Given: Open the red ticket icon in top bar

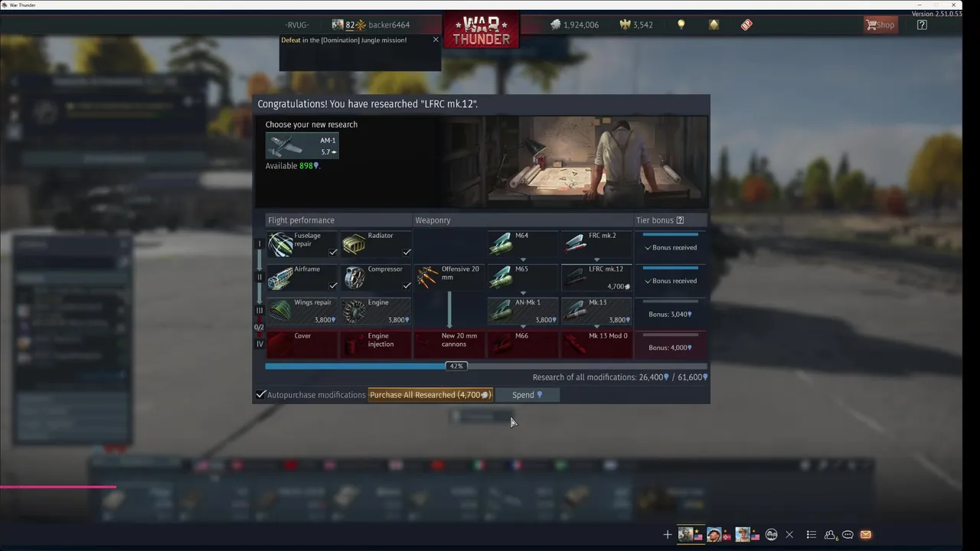Looking at the screenshot, I should (x=746, y=24).
